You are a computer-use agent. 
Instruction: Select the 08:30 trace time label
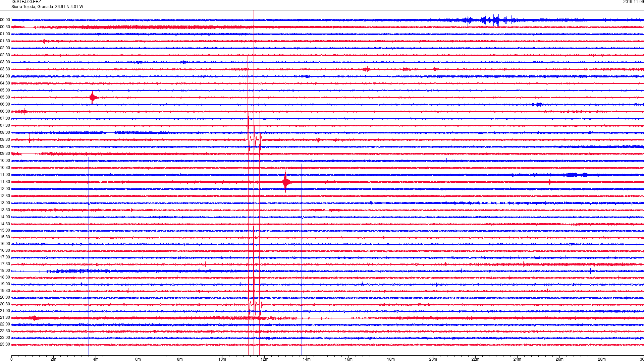[x=5, y=139]
